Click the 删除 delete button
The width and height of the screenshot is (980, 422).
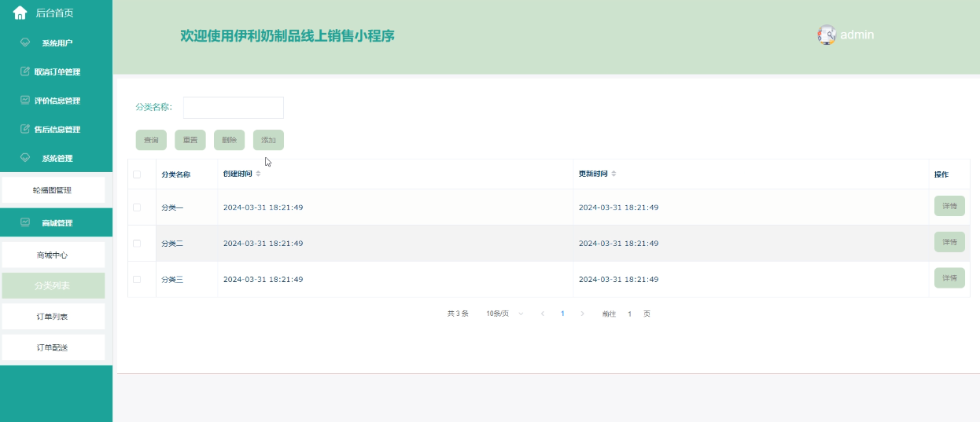tap(230, 140)
